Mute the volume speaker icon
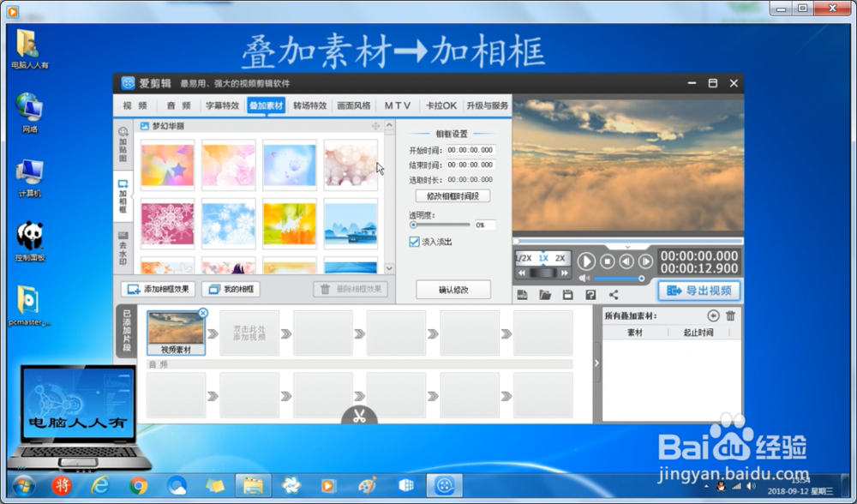 584,279
